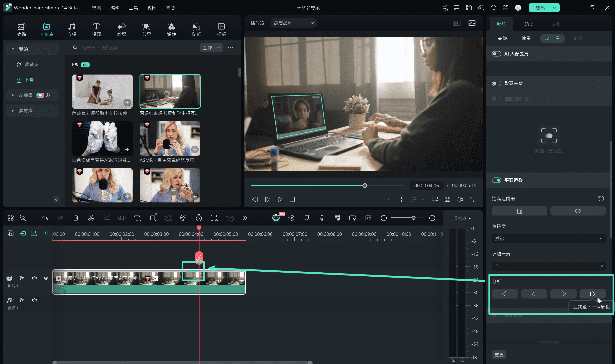Expand 連結元素 (Link Element) dropdown
This screenshot has width=615, height=364.
point(548,266)
